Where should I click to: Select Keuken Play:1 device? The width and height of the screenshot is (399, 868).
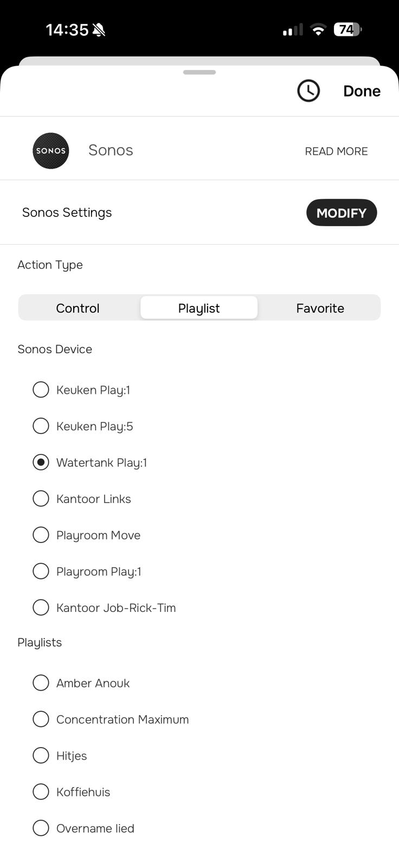point(41,390)
